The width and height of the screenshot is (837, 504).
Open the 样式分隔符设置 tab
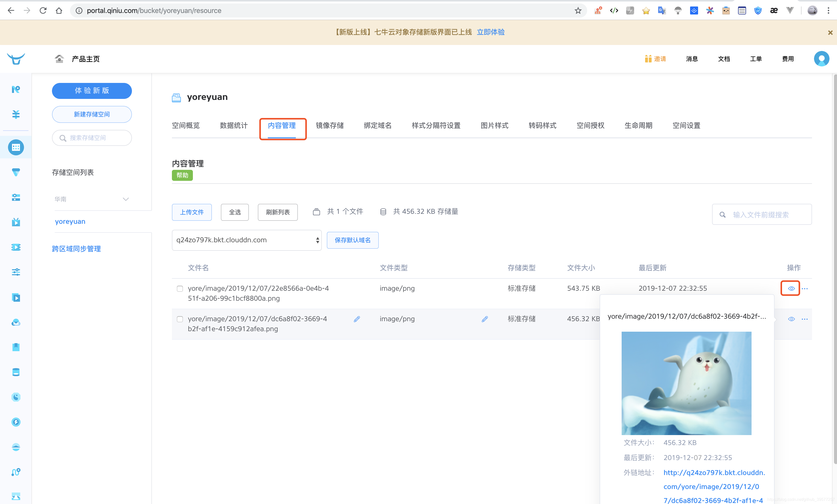pyautogui.click(x=436, y=126)
